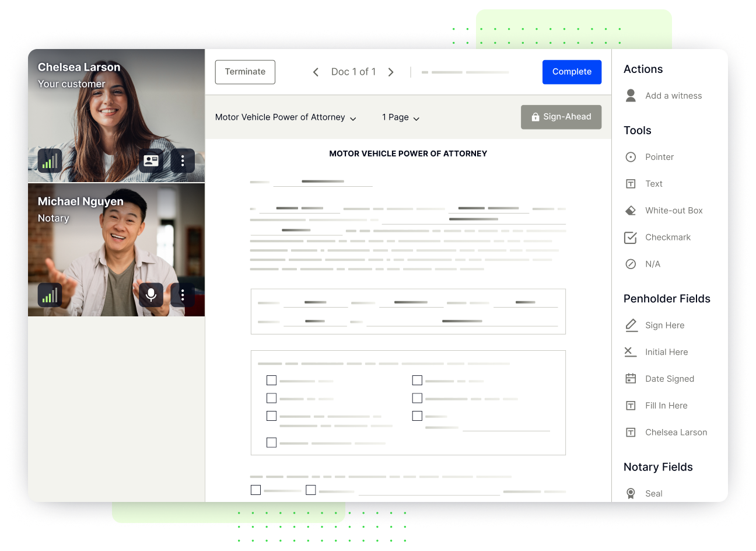Expand the Motor Vehicle Power of Attorney dropdown
The image size is (756, 551).
point(286,117)
